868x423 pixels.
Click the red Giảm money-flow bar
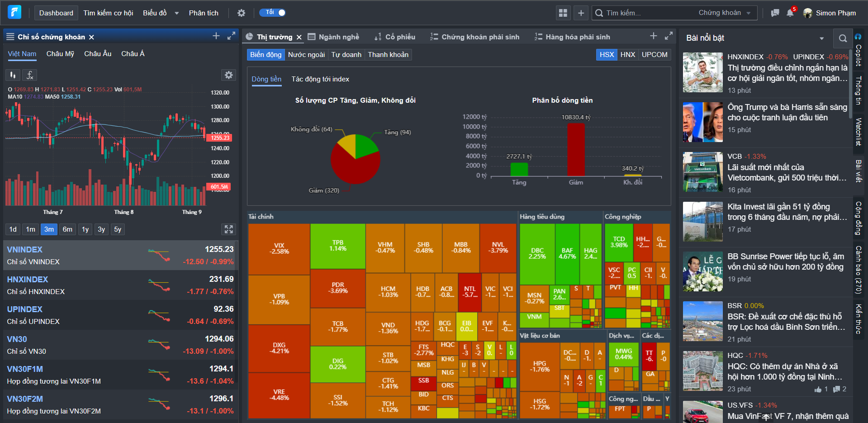point(576,149)
